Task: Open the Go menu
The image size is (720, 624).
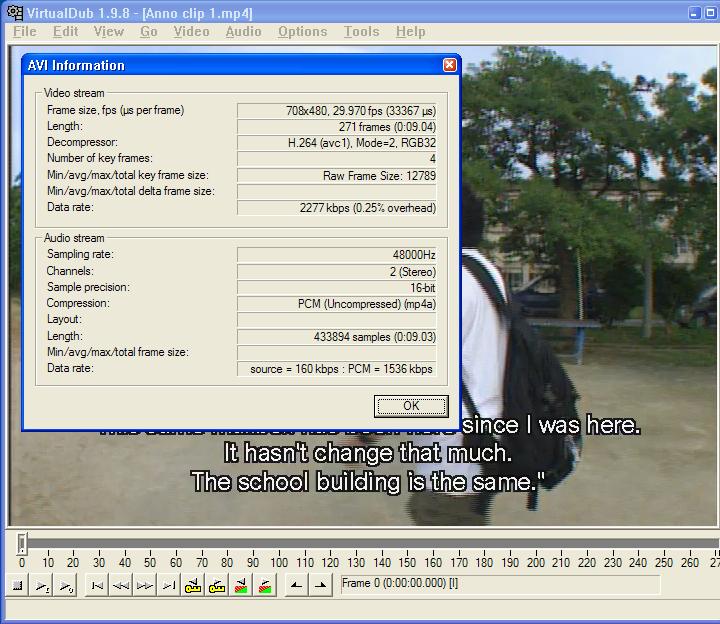Action: (x=149, y=31)
